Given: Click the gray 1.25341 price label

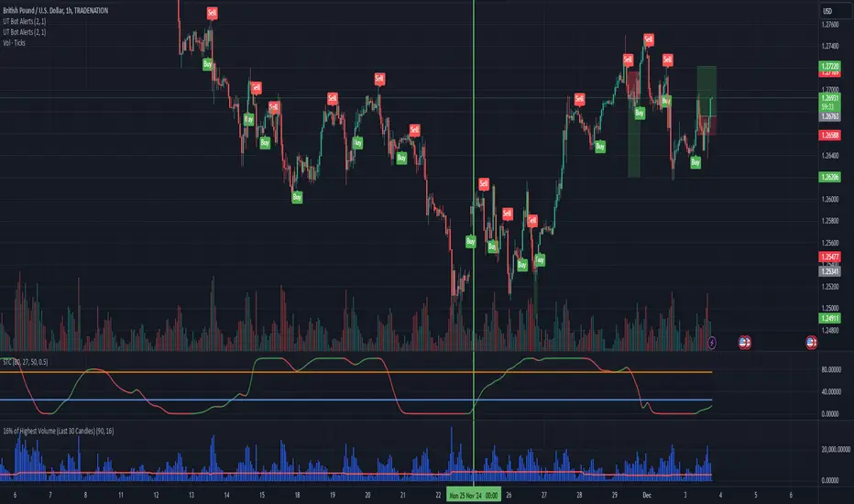Looking at the screenshot, I should 829,271.
